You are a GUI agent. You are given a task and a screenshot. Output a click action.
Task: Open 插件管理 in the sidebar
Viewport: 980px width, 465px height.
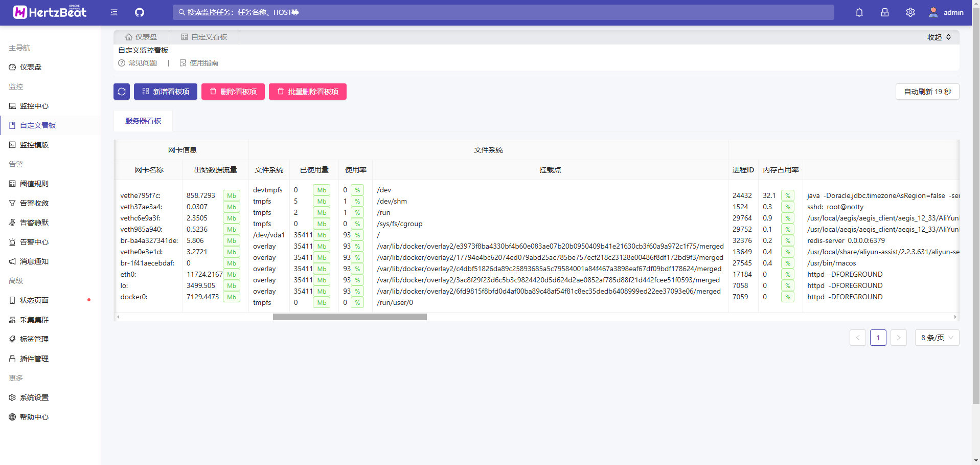point(50,359)
